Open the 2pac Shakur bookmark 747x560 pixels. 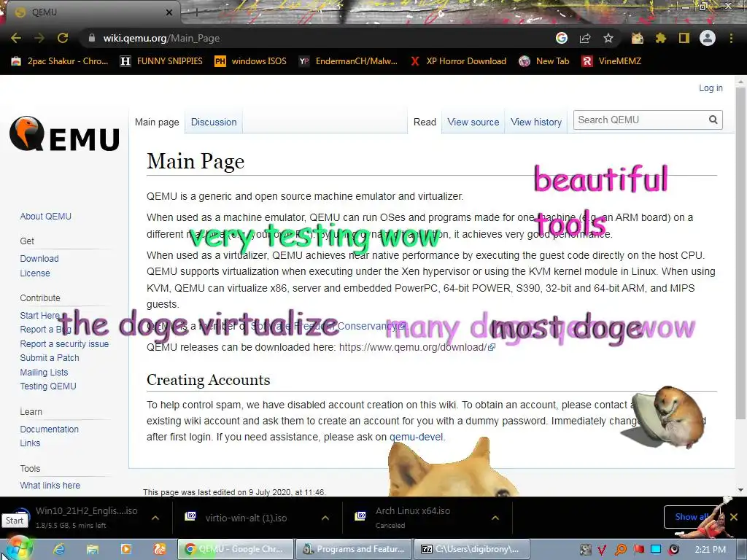60,61
